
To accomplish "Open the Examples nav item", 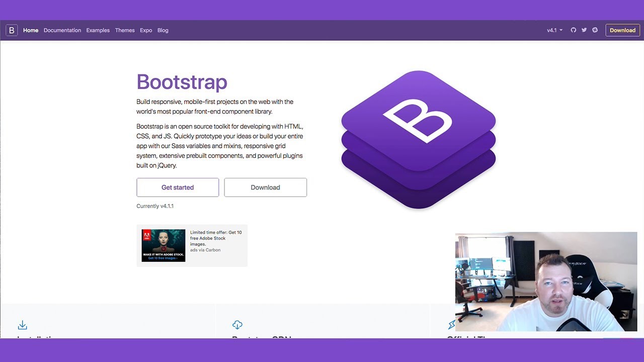I will [x=98, y=30].
